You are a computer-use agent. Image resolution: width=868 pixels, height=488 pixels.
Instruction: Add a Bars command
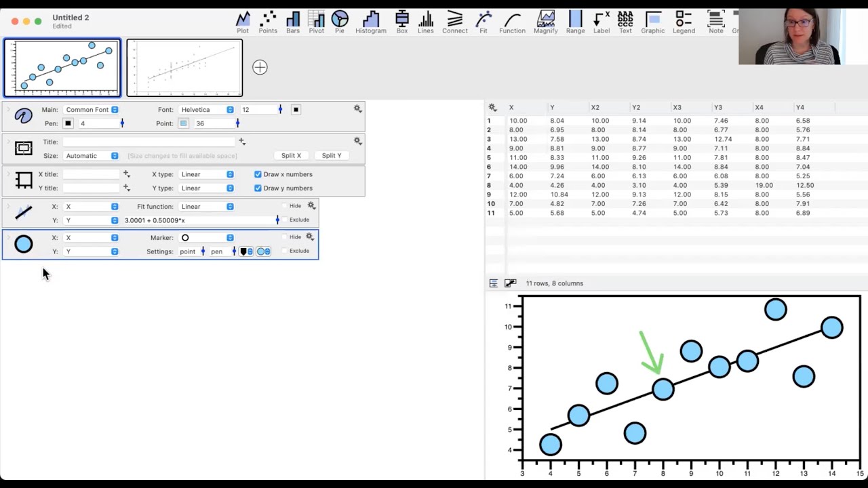pos(293,22)
